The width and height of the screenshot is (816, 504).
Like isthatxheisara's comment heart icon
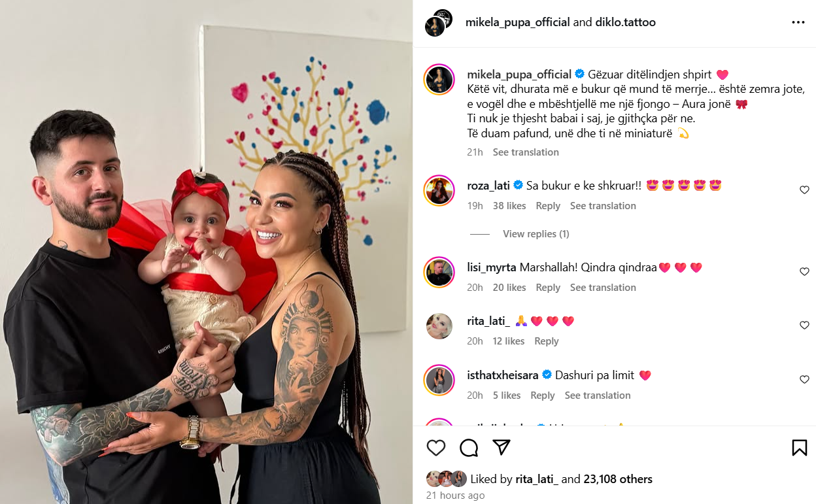point(804,380)
